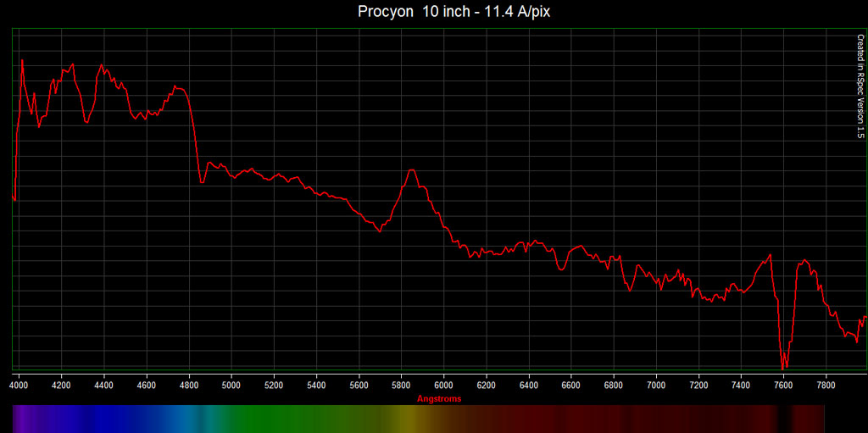Click the 7600 tick label on the x-axis
Viewport: 868px width, 433px height.
(783, 385)
